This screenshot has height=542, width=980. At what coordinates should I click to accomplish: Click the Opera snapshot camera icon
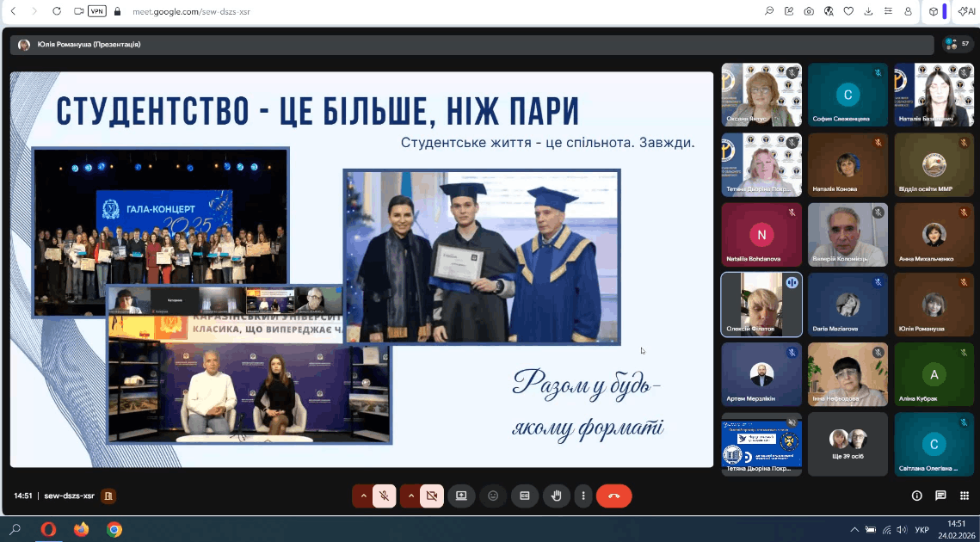point(809,11)
